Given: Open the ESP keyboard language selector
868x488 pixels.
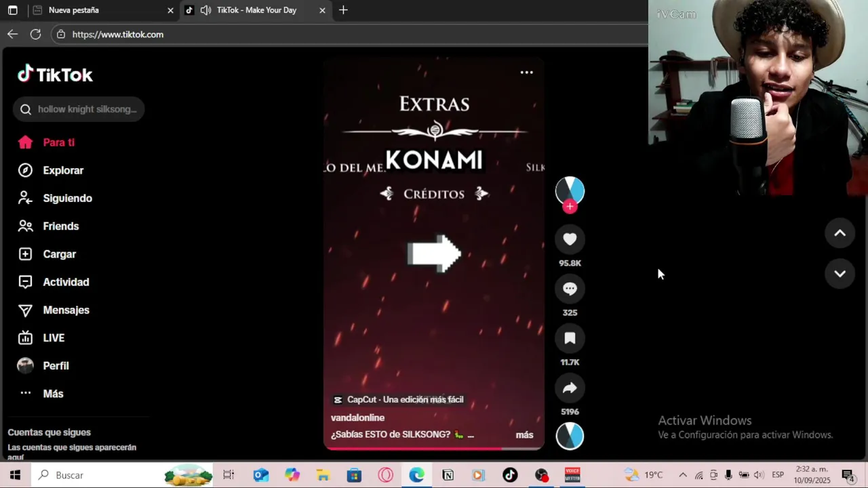Looking at the screenshot, I should coord(778,475).
